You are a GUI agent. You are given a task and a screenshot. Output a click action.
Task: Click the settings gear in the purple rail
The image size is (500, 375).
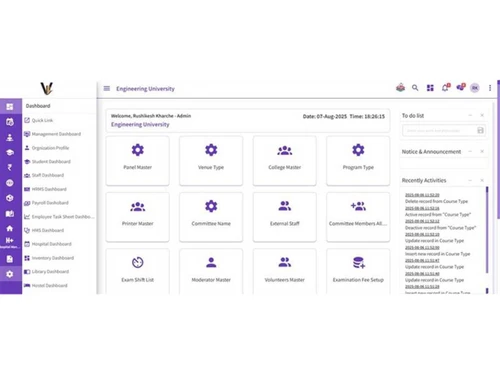[10, 274]
